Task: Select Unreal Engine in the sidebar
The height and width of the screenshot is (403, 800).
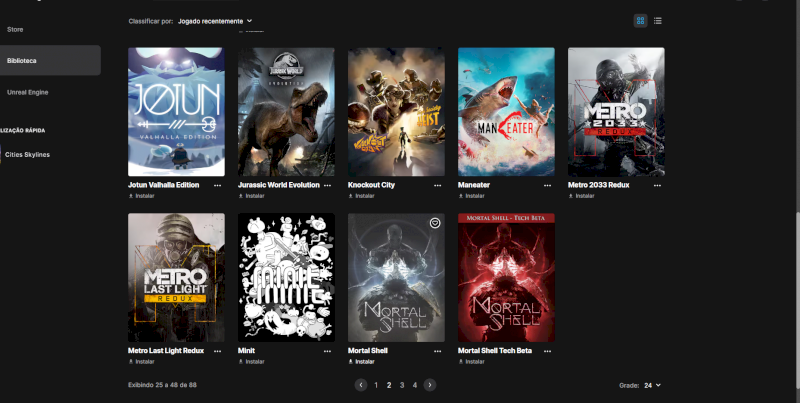Action: 28,92
